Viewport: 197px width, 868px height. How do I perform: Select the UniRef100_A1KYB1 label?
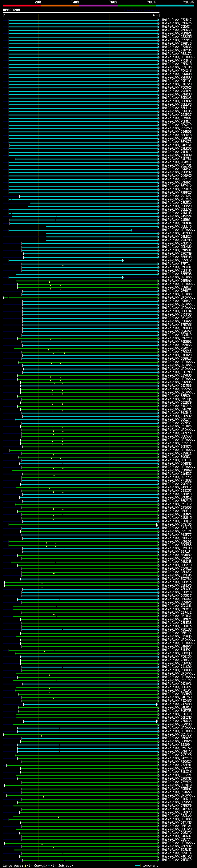click(177, 159)
